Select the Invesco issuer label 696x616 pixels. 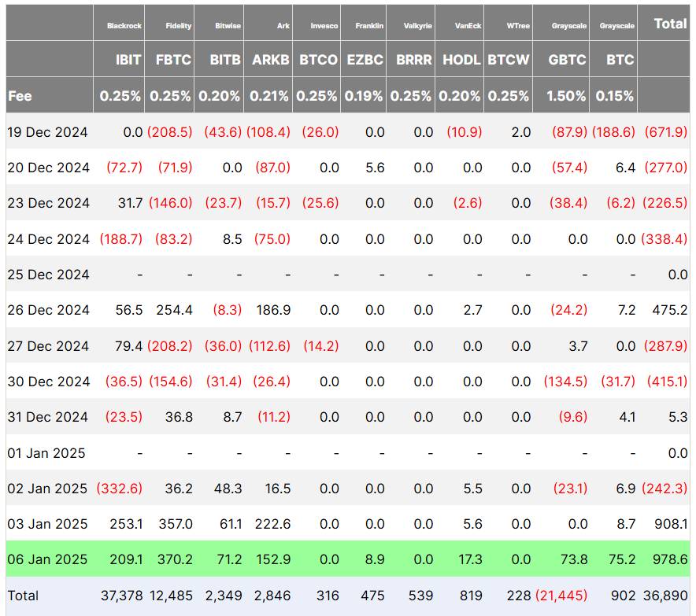(x=324, y=26)
